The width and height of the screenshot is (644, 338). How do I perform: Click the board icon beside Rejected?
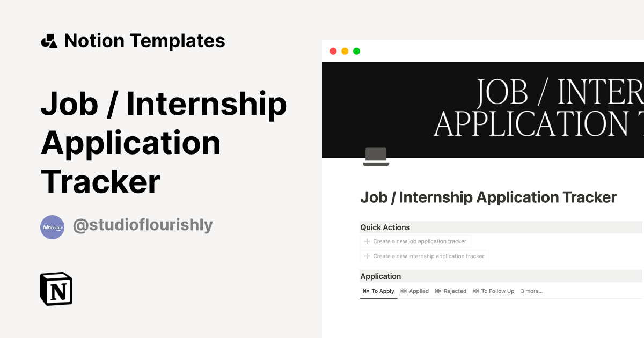tap(437, 291)
